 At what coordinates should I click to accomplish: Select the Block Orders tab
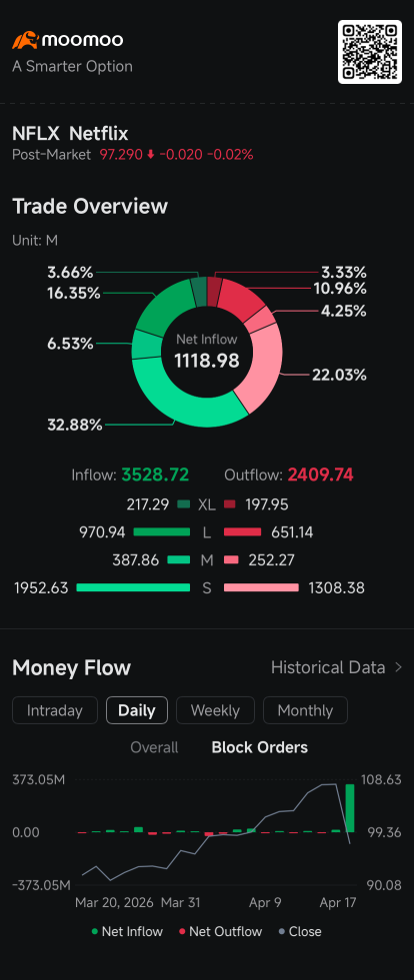pyautogui.click(x=260, y=747)
